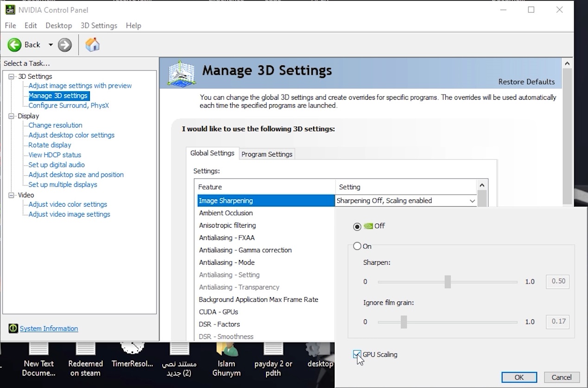588x388 pixels.
Task: Click the Ignore film grain slider handle
Action: (404, 322)
